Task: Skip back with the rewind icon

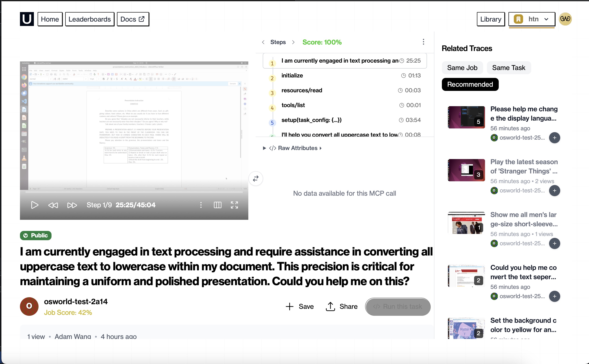Action: [53, 205]
